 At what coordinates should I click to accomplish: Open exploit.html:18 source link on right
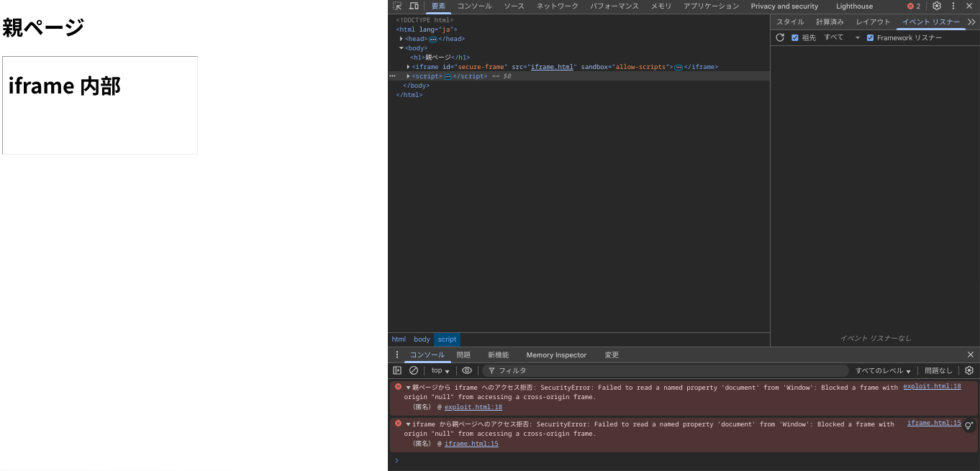click(932, 386)
